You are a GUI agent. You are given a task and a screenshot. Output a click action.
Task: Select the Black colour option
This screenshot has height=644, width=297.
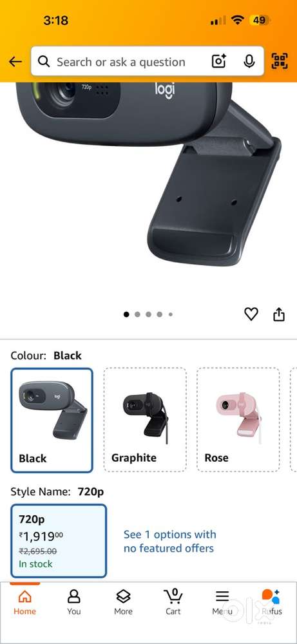pyautogui.click(x=52, y=420)
